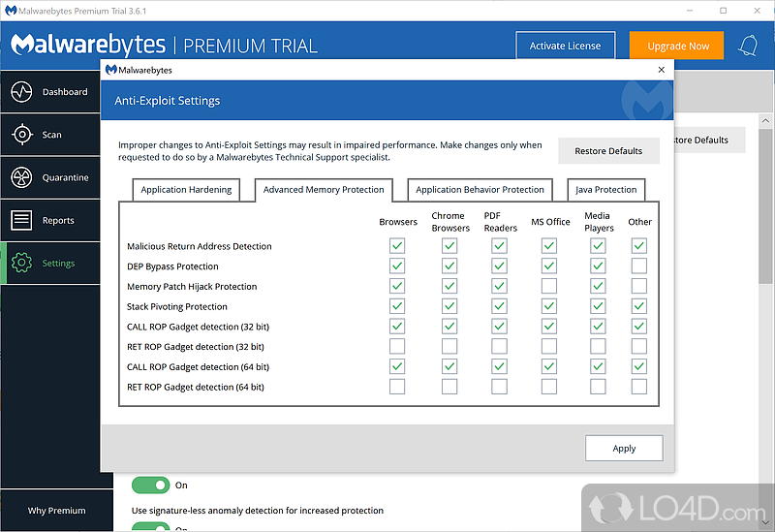Click the Malwarebytes icon in dialog title bar
This screenshot has width=775, height=532.
click(112, 70)
